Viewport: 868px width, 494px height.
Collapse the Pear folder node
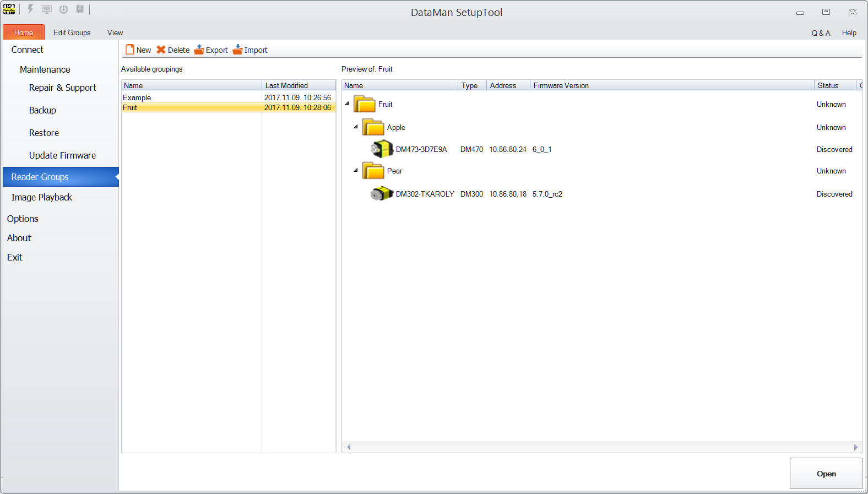(356, 170)
